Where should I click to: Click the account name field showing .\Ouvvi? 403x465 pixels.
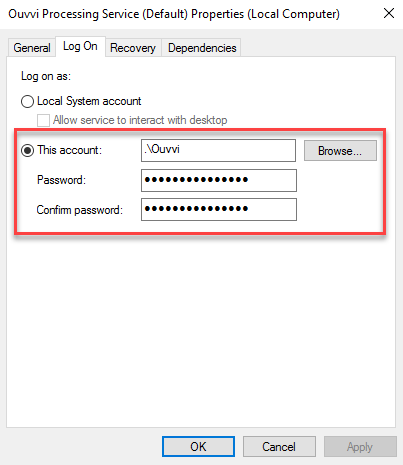[218, 150]
